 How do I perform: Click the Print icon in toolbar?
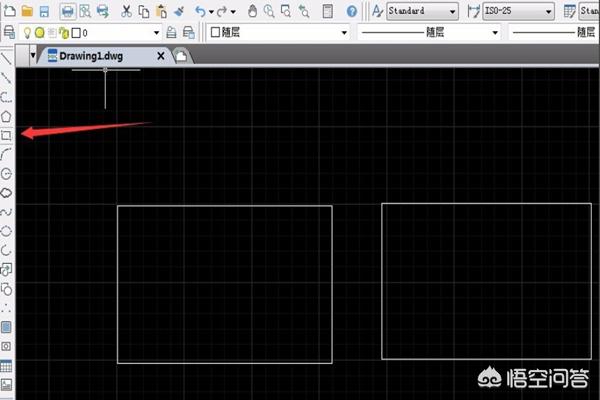[67, 11]
